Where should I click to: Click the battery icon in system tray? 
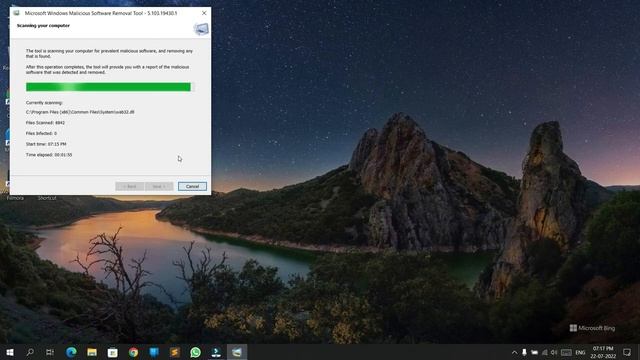click(534, 352)
